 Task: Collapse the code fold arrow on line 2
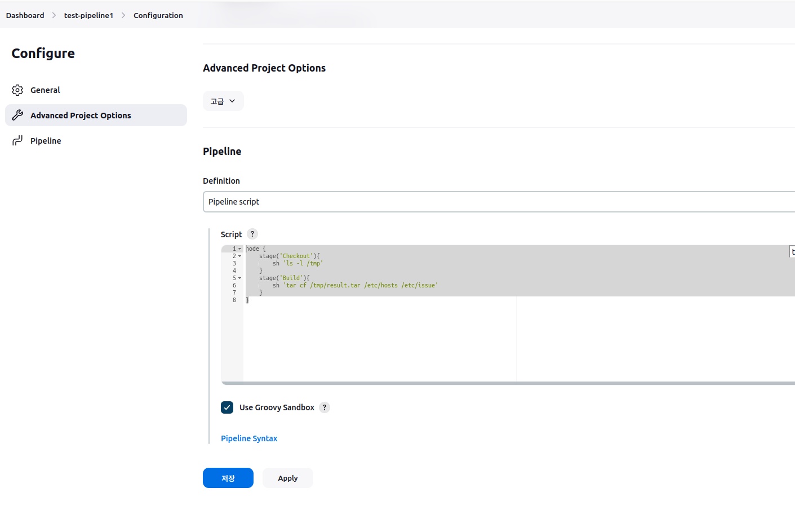(x=239, y=256)
